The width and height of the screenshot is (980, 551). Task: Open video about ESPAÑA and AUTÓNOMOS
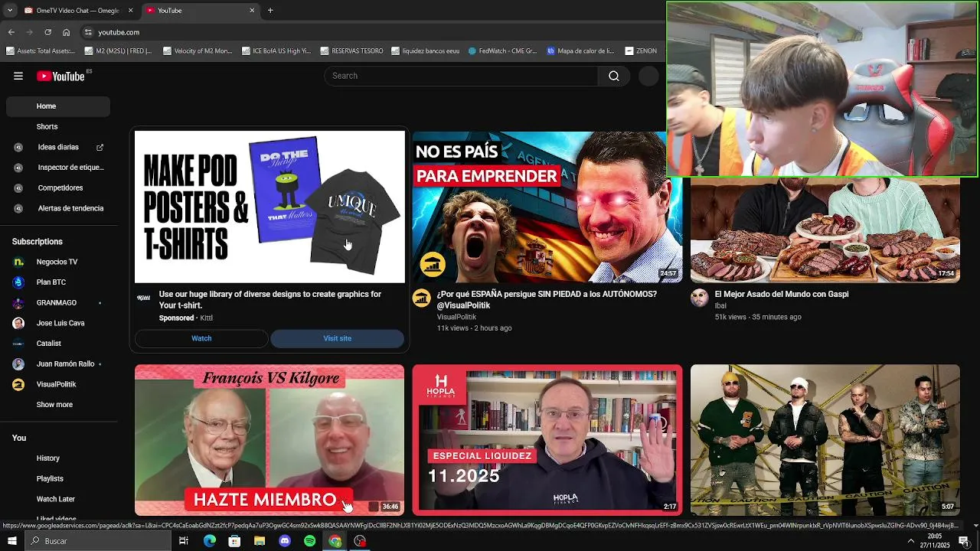point(547,299)
